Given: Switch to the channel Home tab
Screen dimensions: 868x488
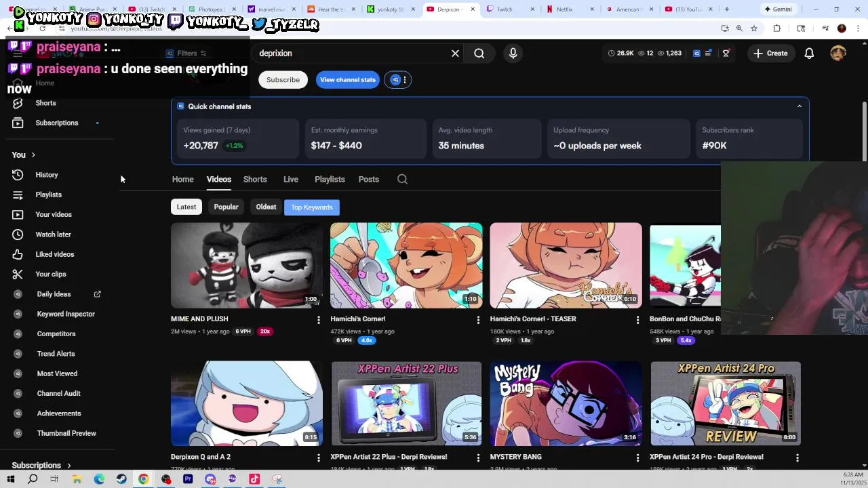Looking at the screenshot, I should [182, 180].
